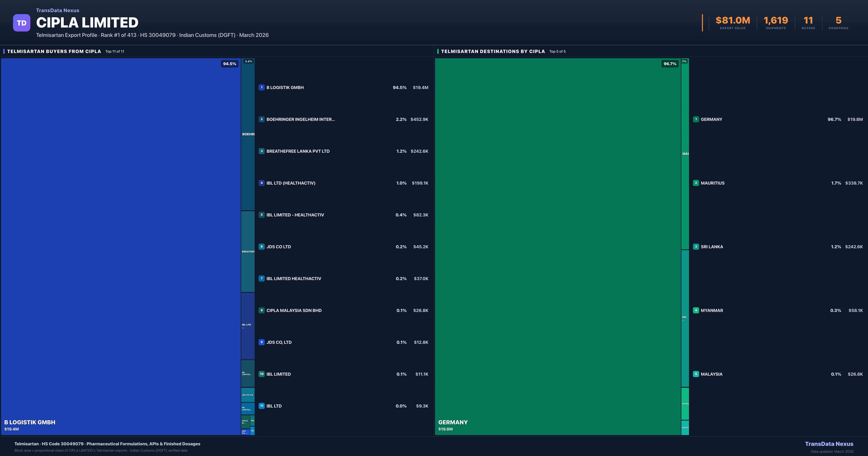Click the rank 2 badge next to BOEHRINGER INGELHEIM
The width and height of the screenshot is (868, 456).
[262, 119]
